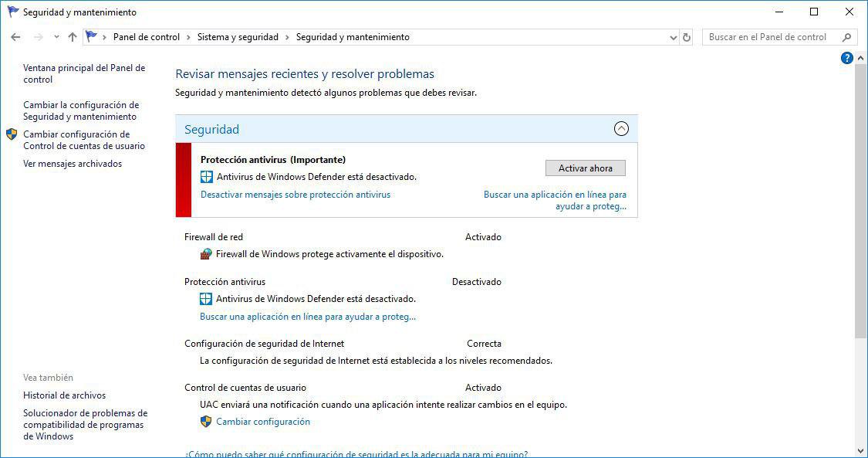
Task: Click the Control de cuentas de usuario label
Action: (x=245, y=388)
